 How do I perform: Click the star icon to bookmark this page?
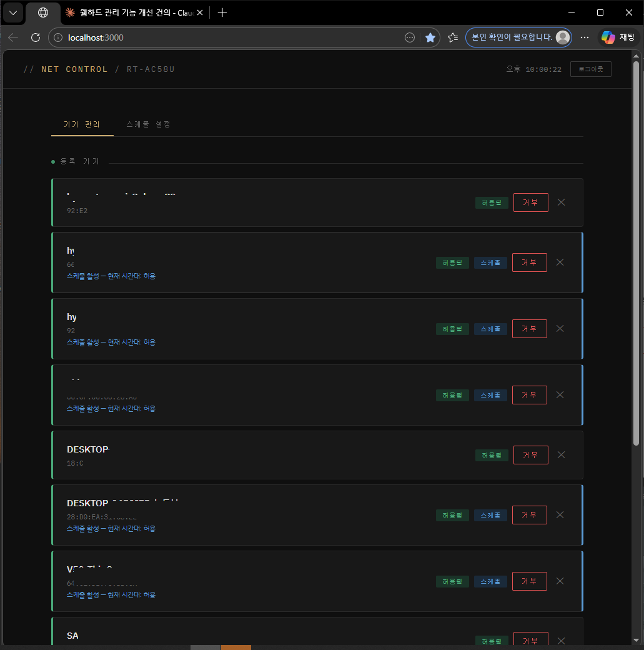tap(430, 37)
